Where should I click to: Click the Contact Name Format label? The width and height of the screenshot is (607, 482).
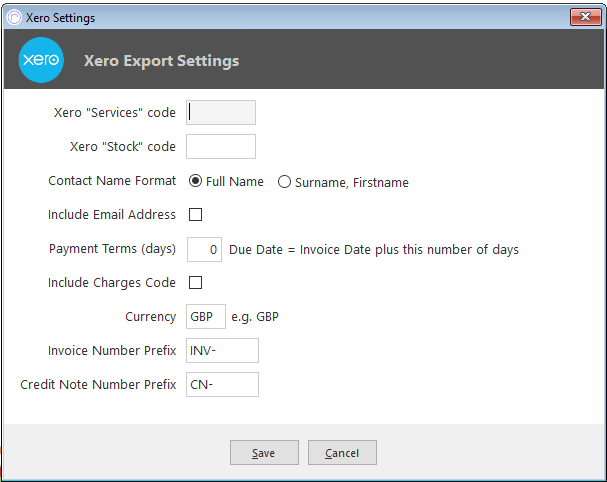[112, 181]
